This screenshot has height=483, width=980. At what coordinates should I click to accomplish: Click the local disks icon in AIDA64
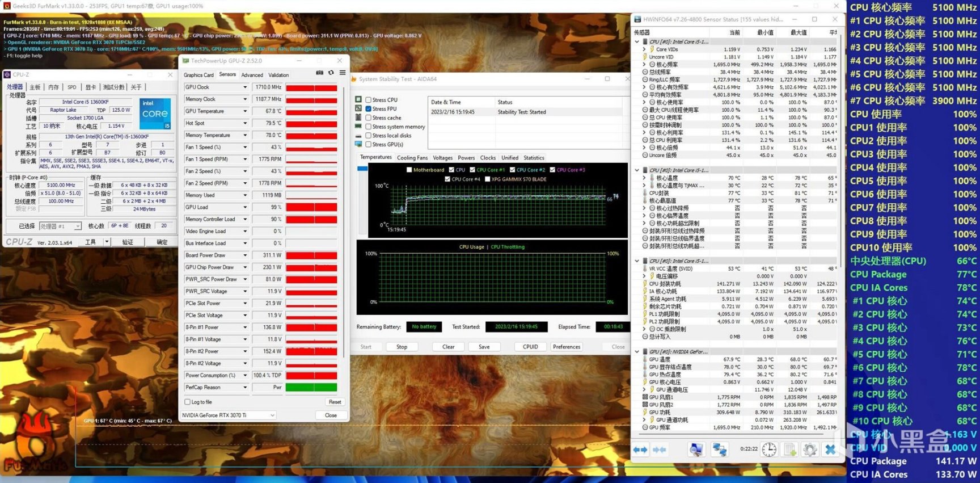coord(358,136)
